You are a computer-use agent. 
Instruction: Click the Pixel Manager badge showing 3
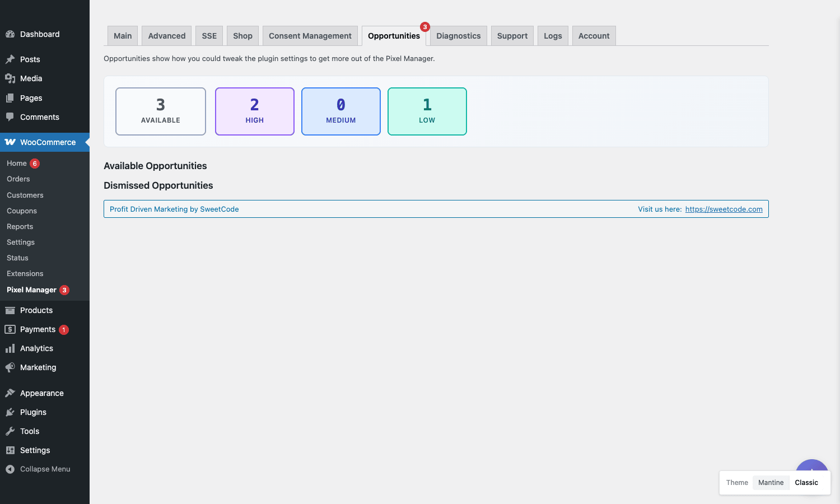point(64,290)
